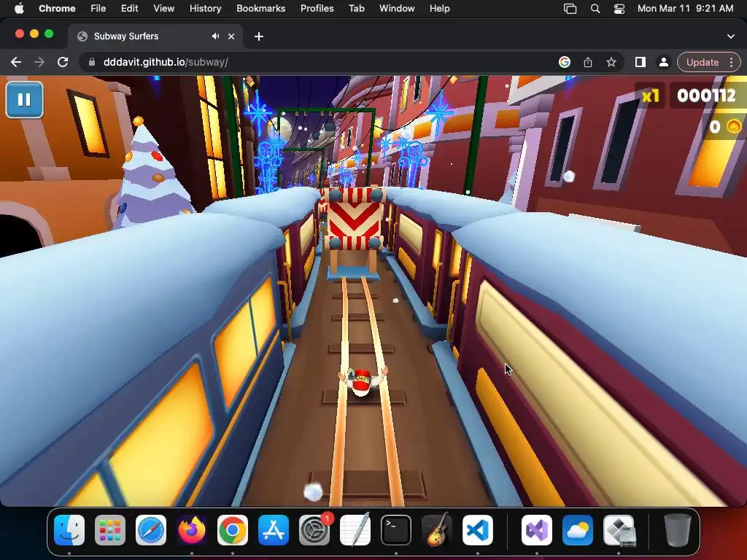The height and width of the screenshot is (560, 747).
Task: Open a new browser tab
Action: coord(259,36)
